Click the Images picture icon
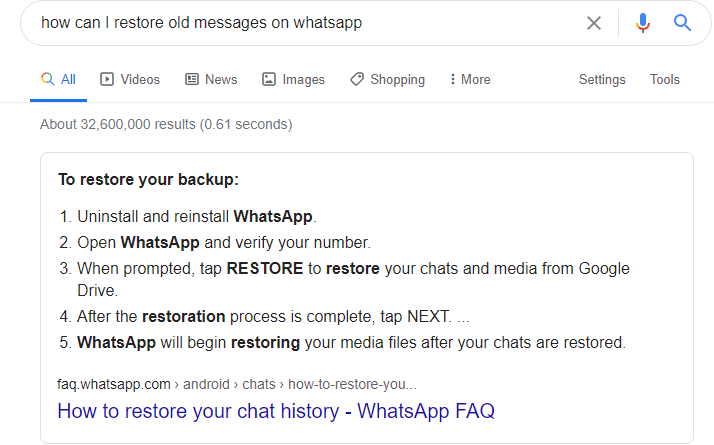714x445 pixels. (x=269, y=79)
